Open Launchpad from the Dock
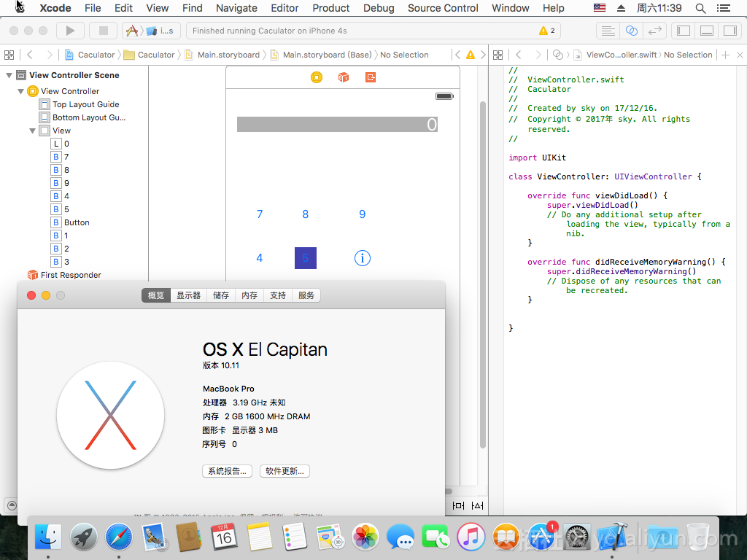Viewport: 747px width, 560px height. (84, 537)
